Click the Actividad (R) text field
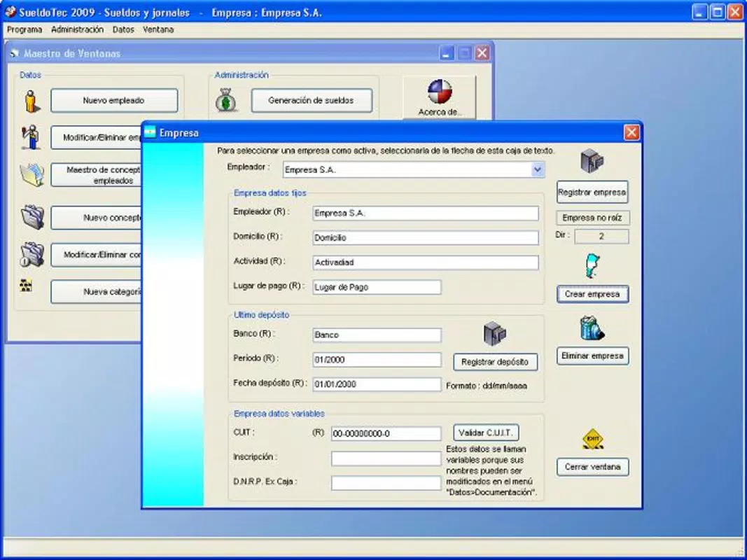747x560 pixels. [426, 262]
